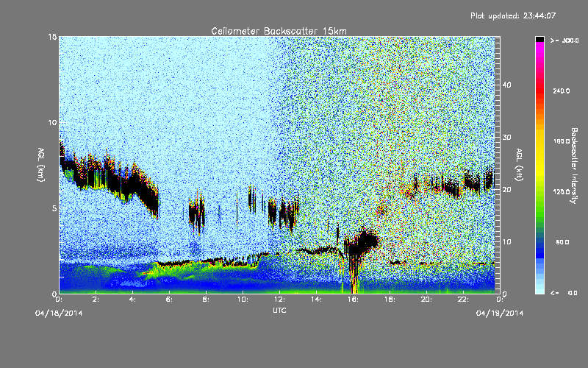
Task: Select the '5' km altitude tick label
Action: [54, 208]
